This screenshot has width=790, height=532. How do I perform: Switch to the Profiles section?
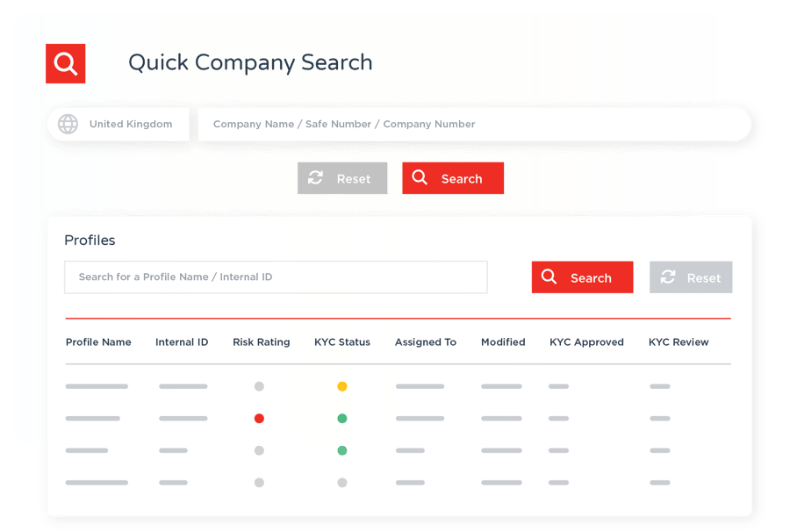89,241
